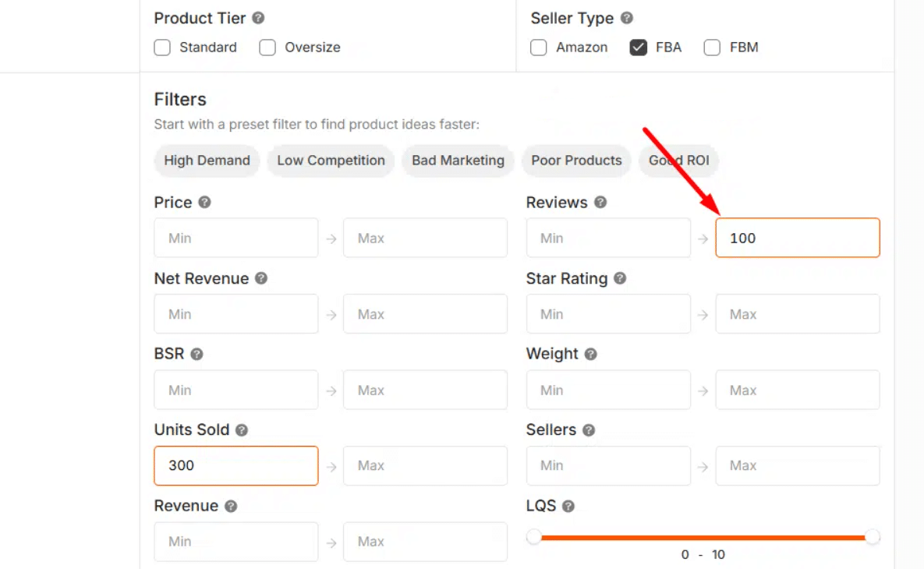Select the Poor Products preset

(x=576, y=161)
